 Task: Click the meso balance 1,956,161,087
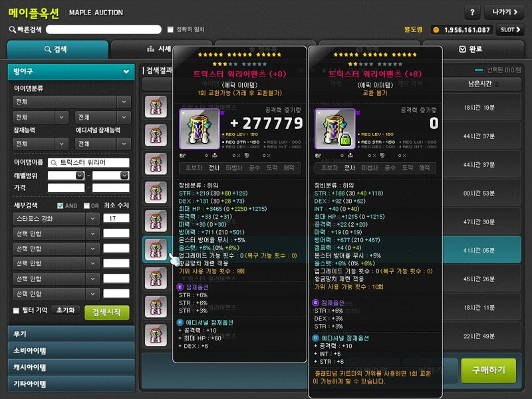point(467,30)
